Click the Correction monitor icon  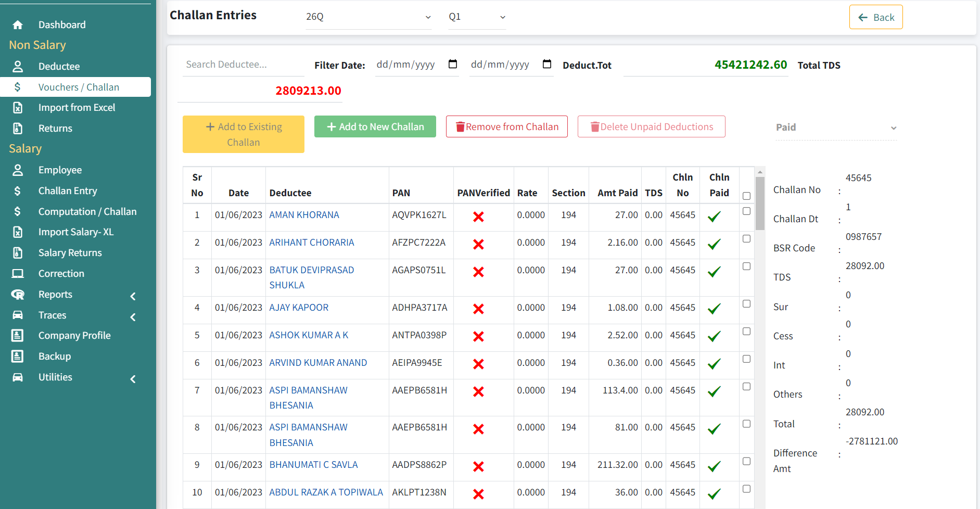[x=18, y=273]
